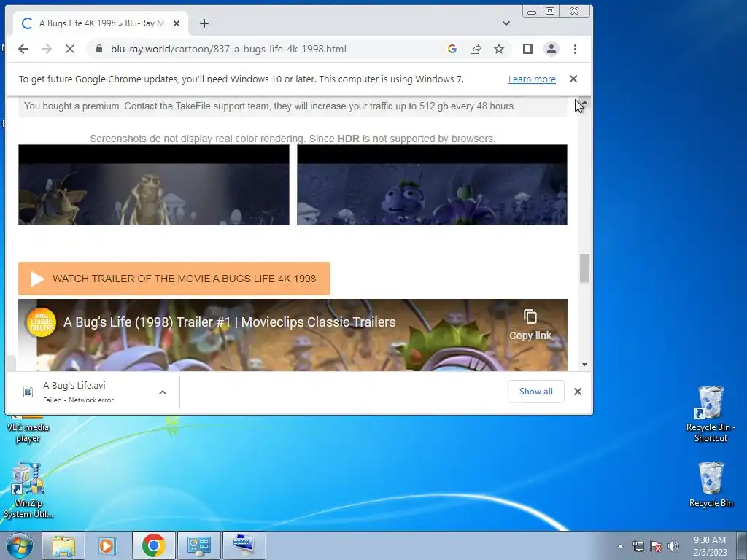747x560 pixels.
Task: Open Chrome side panel
Action: click(x=528, y=49)
